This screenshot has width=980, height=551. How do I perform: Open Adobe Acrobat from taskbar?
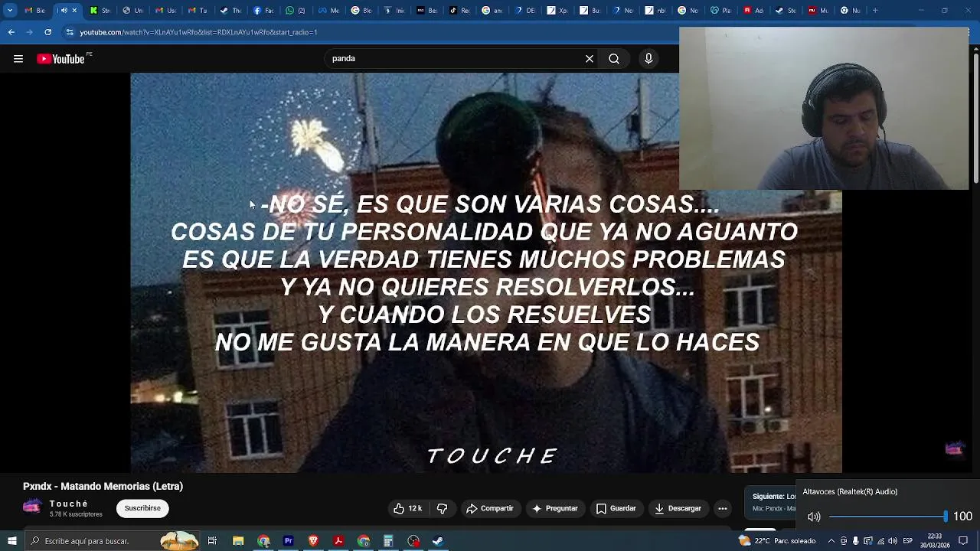click(x=338, y=541)
